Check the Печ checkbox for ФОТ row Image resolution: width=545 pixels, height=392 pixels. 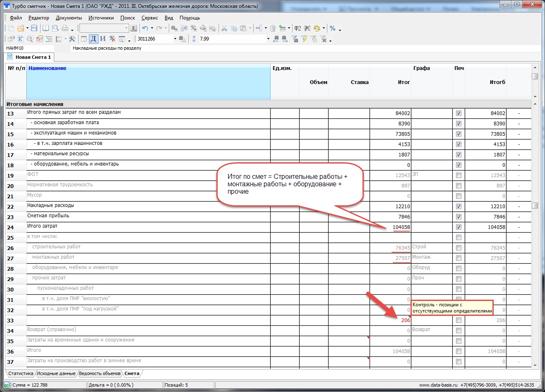[459, 175]
